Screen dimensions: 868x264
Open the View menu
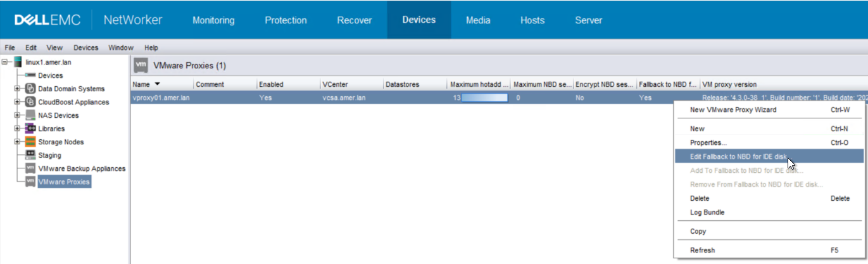pos(54,47)
